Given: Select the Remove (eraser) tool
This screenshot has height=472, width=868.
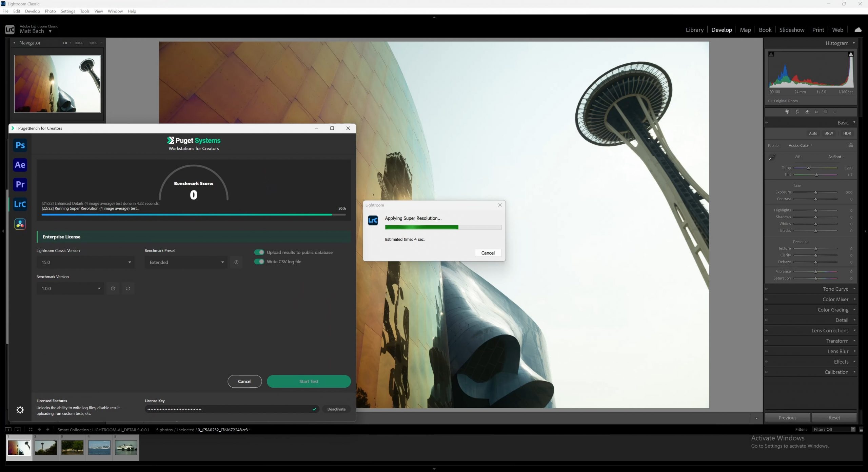Looking at the screenshot, I should point(807,112).
